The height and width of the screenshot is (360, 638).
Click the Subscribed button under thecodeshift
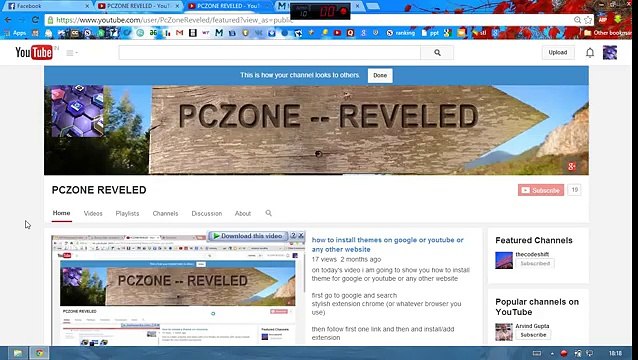(x=535, y=264)
